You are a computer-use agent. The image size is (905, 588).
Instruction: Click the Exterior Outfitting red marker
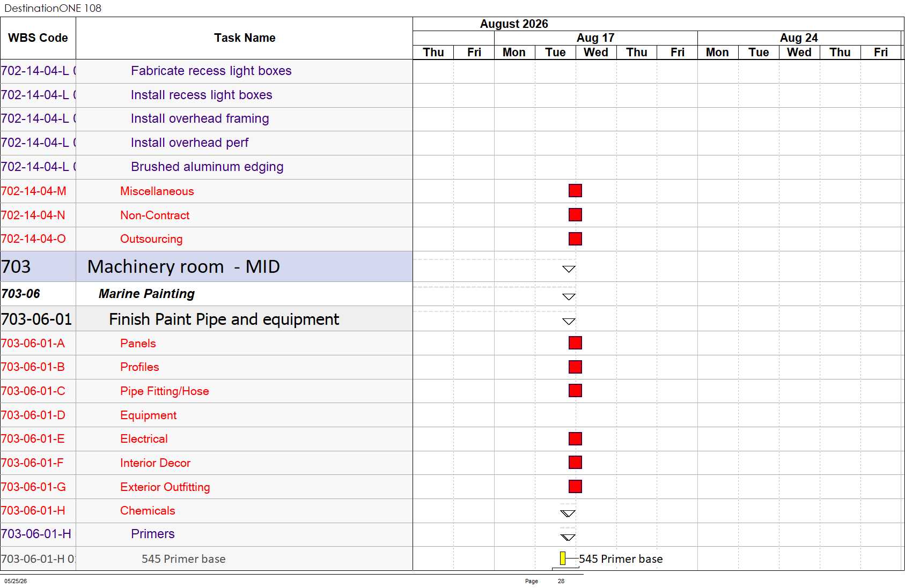[x=575, y=487]
